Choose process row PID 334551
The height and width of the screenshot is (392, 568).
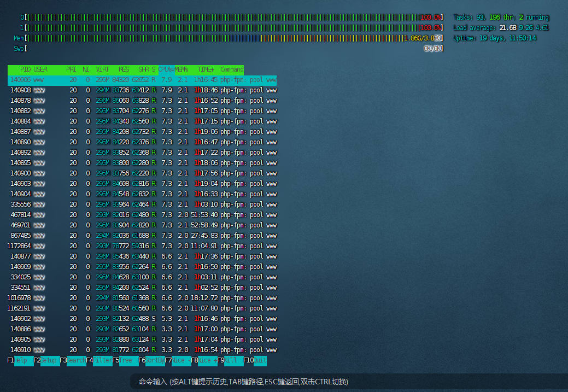(142, 288)
